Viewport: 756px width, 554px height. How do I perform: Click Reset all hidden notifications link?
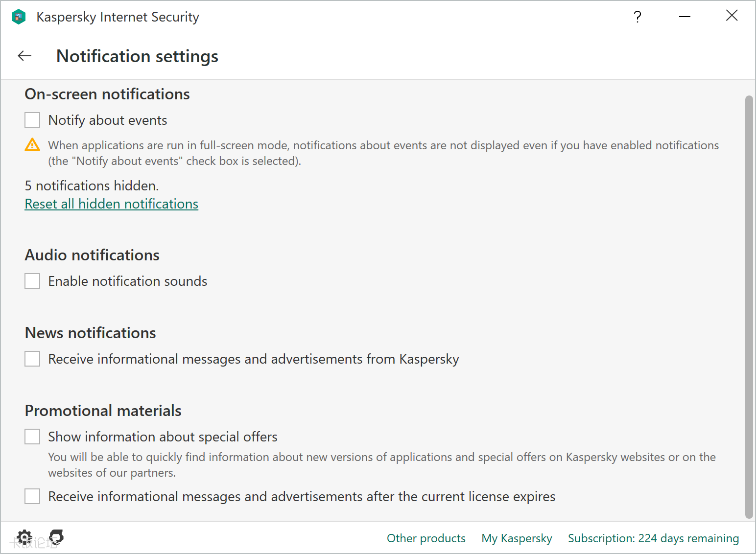(112, 204)
